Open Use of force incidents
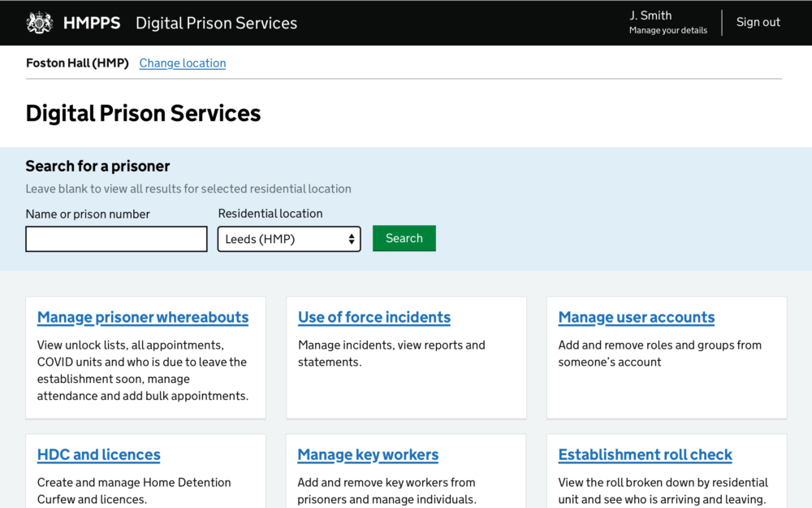 [374, 317]
